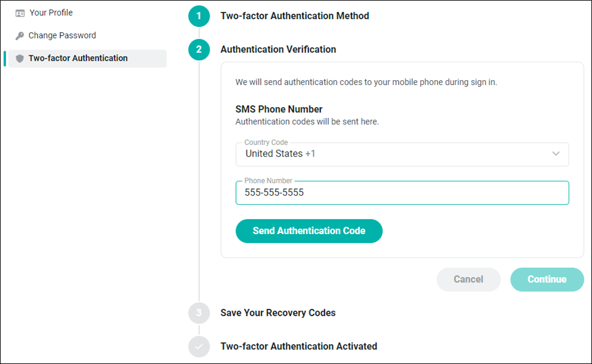The image size is (592, 364).
Task: Click Send Authentication Code button
Action: pos(309,231)
